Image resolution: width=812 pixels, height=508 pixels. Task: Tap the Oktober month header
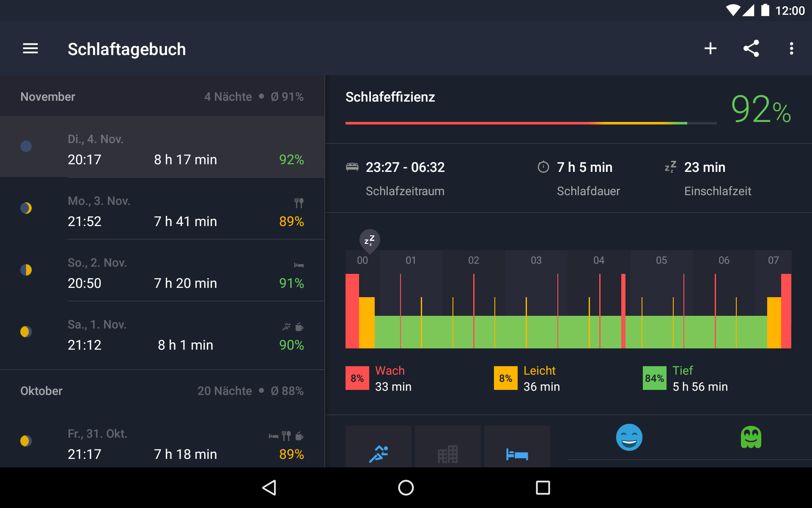click(x=162, y=391)
